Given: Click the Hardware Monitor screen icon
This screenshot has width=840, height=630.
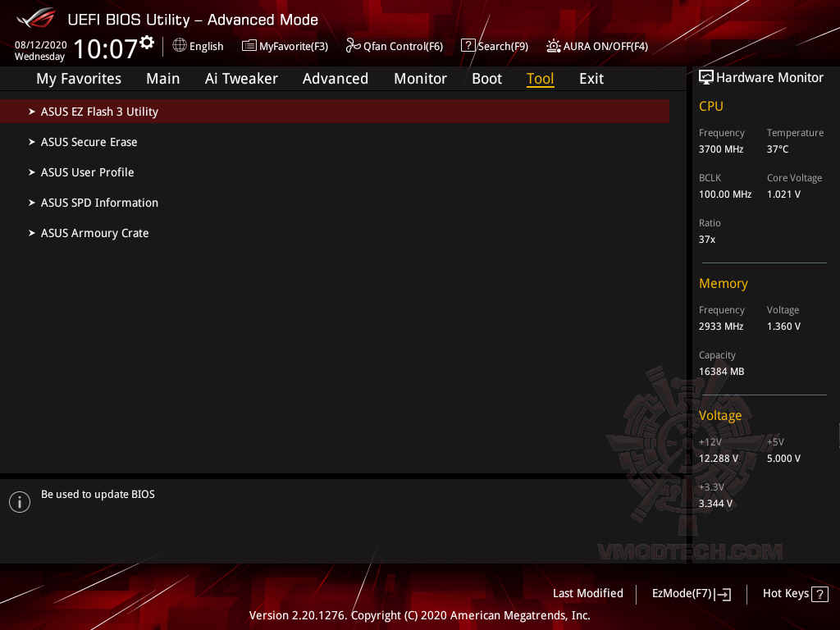Looking at the screenshot, I should coord(706,78).
